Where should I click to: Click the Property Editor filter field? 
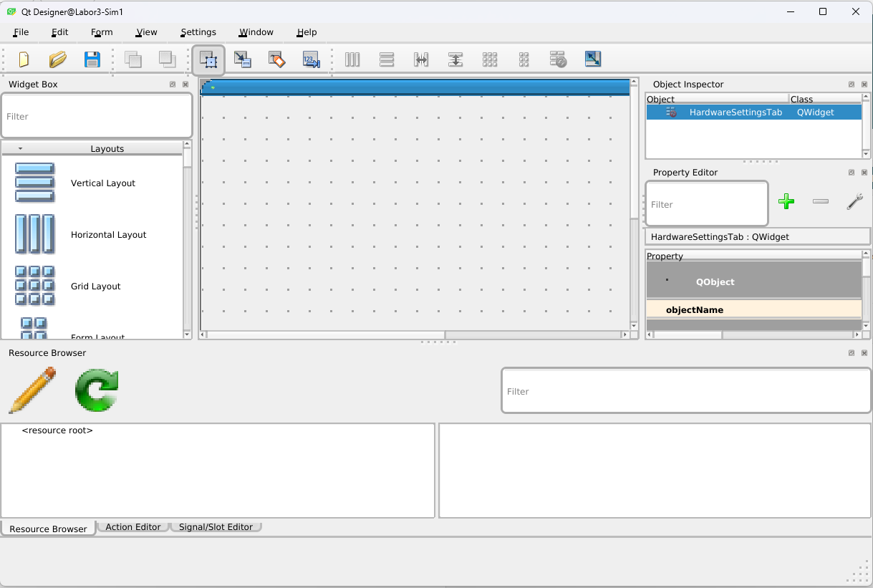pyautogui.click(x=707, y=204)
